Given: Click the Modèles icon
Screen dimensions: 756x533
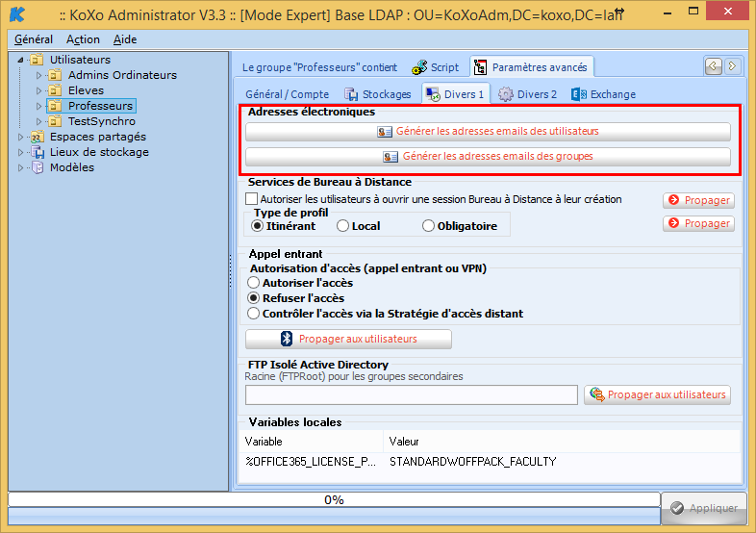Looking at the screenshot, I should click(38, 167).
